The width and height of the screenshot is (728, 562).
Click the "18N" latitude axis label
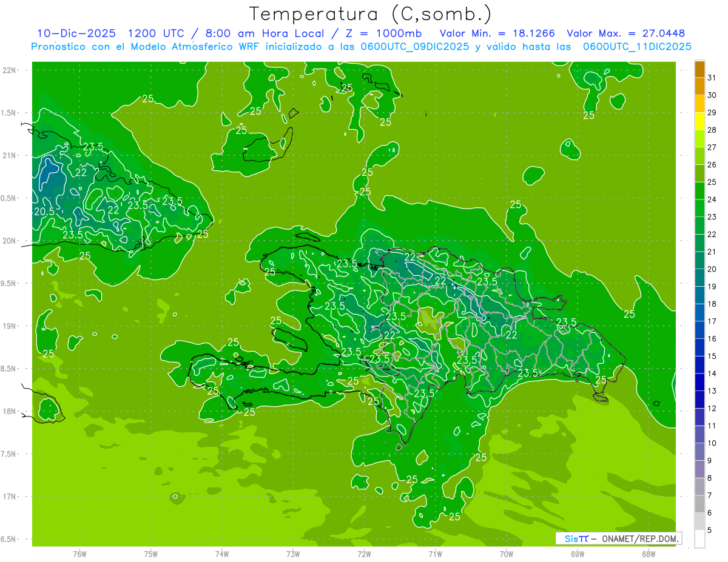point(10,411)
